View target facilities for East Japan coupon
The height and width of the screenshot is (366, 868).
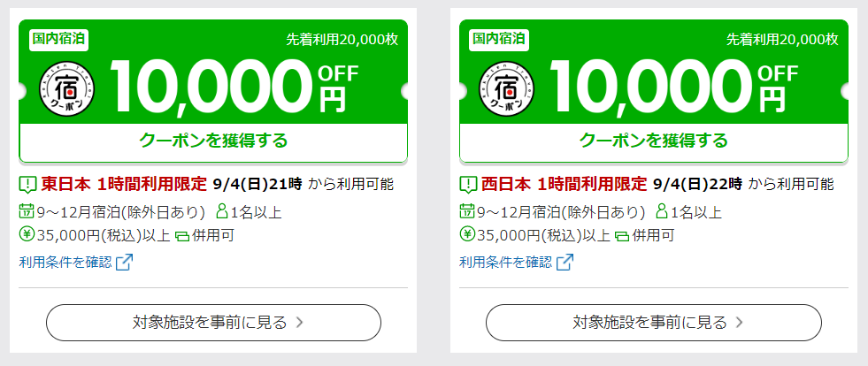pyautogui.click(x=213, y=323)
